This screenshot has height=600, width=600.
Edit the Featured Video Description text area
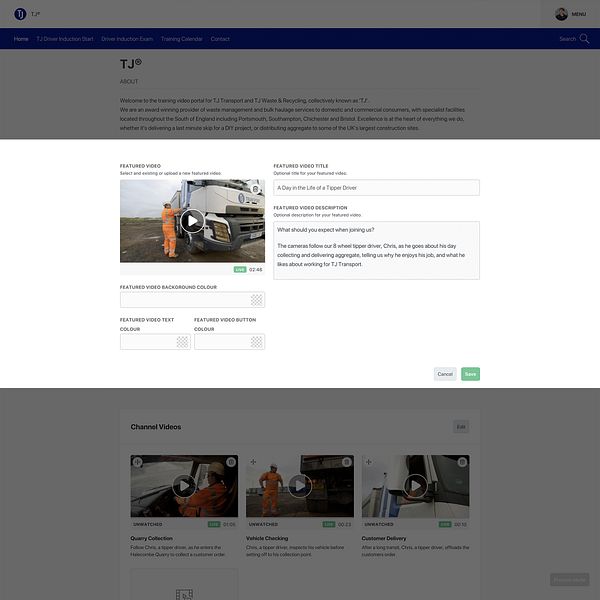[376, 250]
